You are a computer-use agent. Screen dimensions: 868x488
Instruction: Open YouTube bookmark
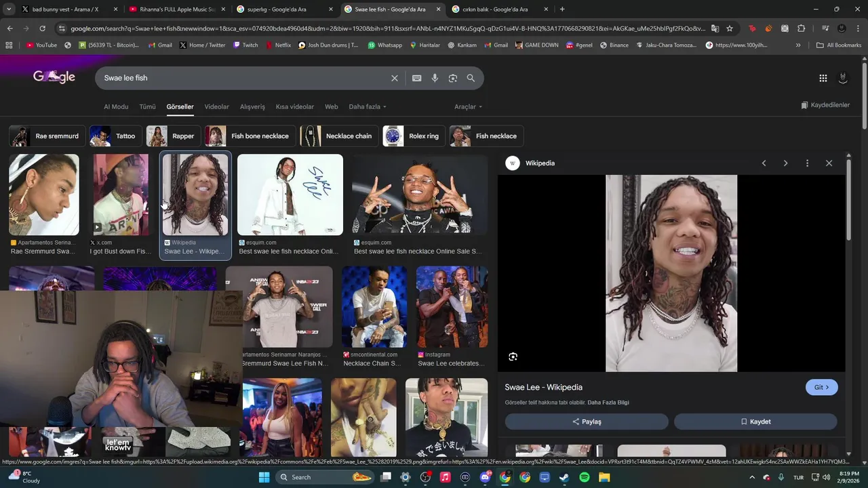41,45
